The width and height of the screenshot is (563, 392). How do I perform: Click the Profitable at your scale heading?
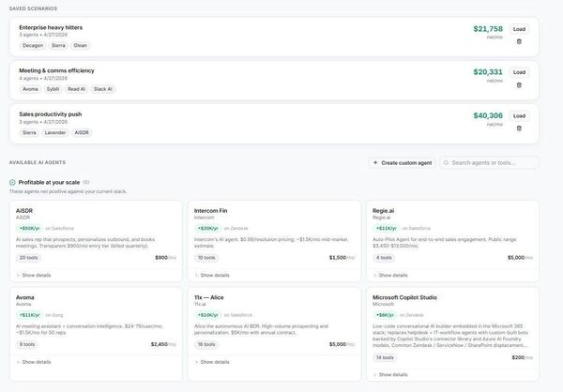tap(49, 182)
